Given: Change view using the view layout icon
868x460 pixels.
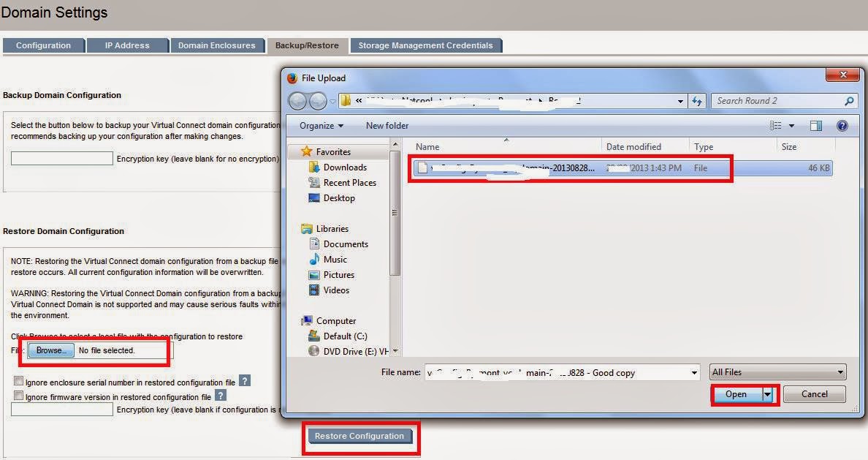Looking at the screenshot, I should (x=775, y=126).
